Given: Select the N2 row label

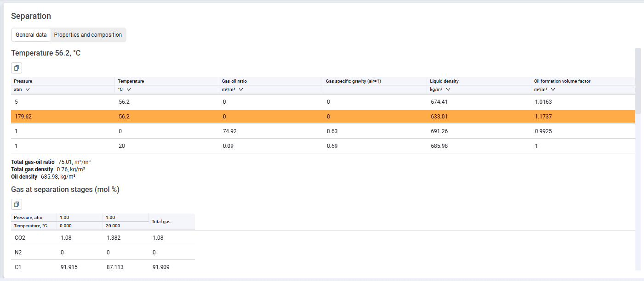Looking at the screenshot, I should 18,253.
